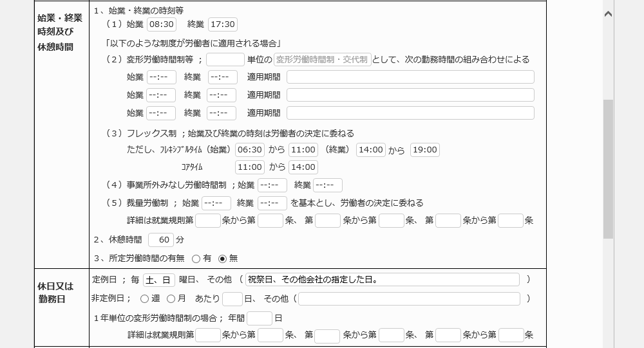Select the 無 radio button for 所定労働時間
The height and width of the screenshot is (348, 644).
(x=223, y=259)
